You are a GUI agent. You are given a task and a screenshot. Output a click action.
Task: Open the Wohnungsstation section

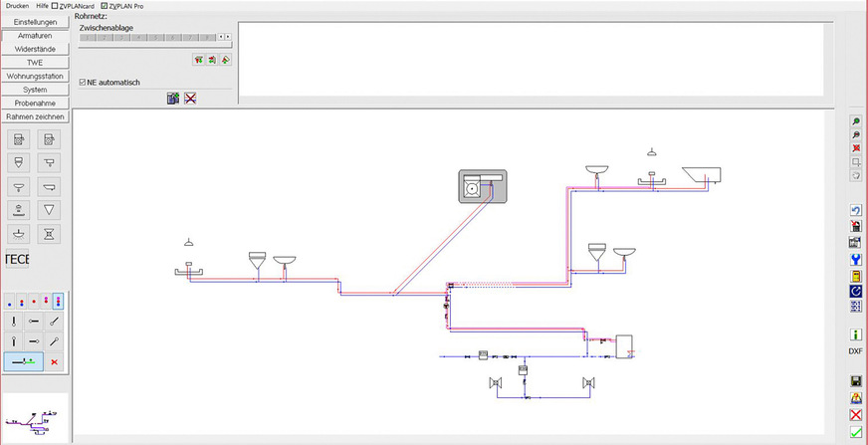pyautogui.click(x=35, y=76)
